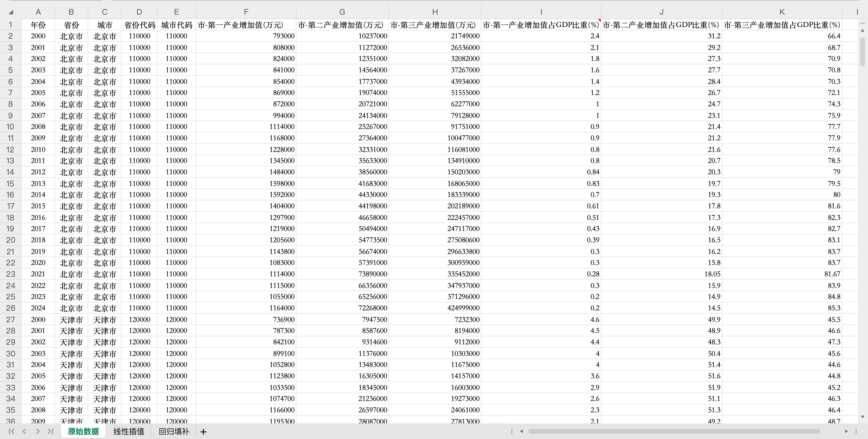Add a new sheet with plus icon
868x439 pixels.
203,432
